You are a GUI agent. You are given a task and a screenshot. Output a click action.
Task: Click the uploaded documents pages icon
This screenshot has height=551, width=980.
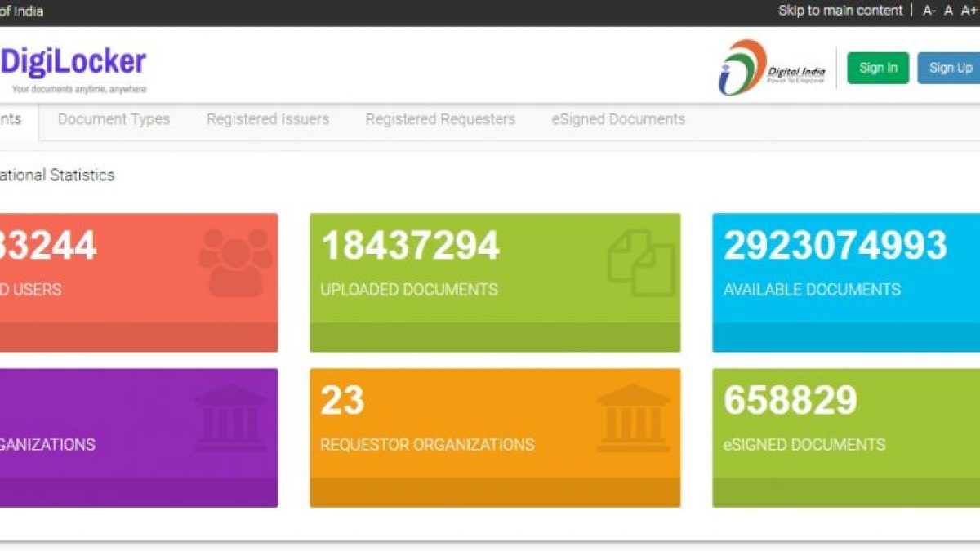pyautogui.click(x=641, y=262)
